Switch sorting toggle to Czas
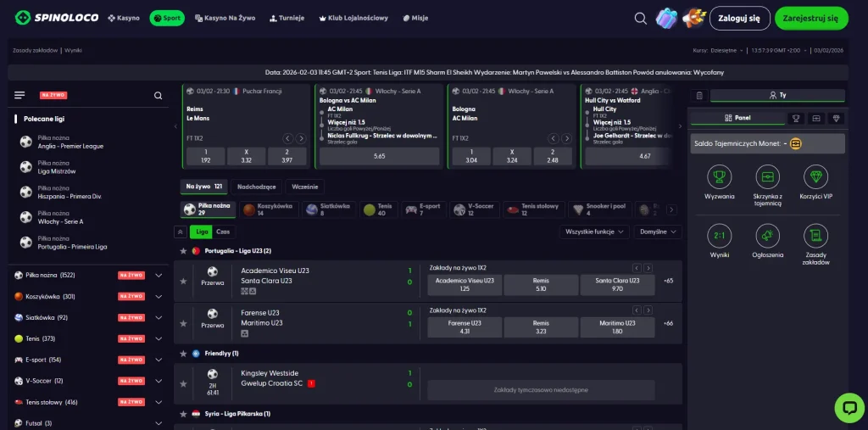Screen dimensions: 868x430 [223, 232]
